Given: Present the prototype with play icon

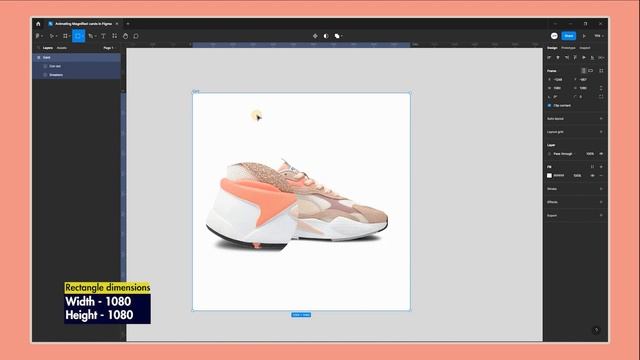Looking at the screenshot, I should pos(584,36).
